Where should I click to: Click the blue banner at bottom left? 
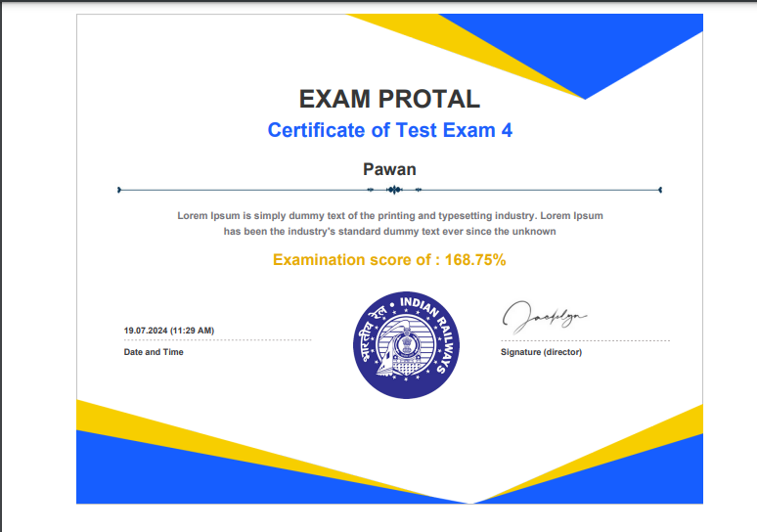coord(196,479)
